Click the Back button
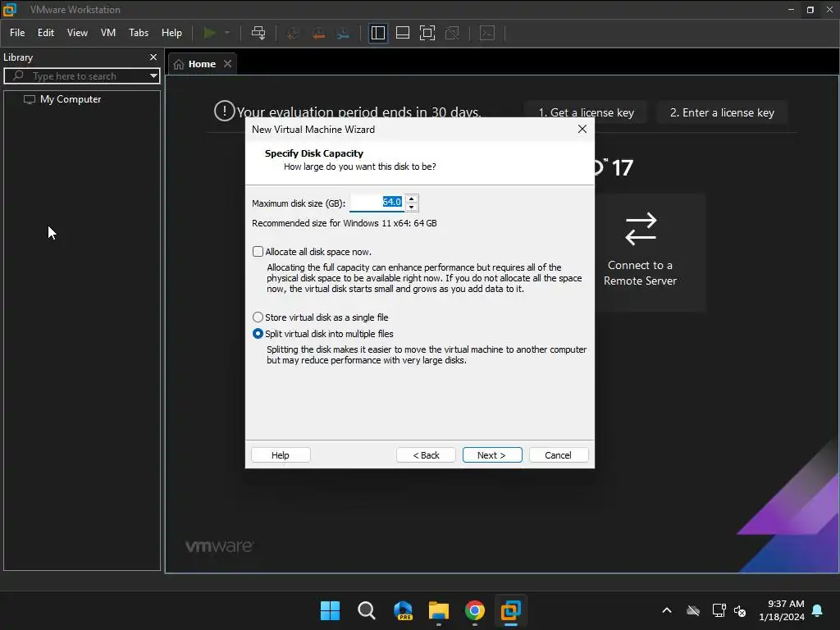The height and width of the screenshot is (630, 840). (x=426, y=454)
